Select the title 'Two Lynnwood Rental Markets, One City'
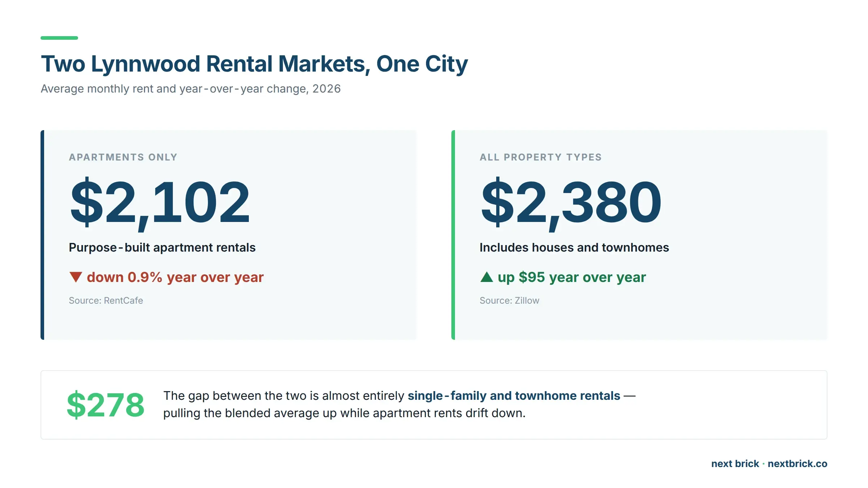This screenshot has height=488, width=868. pyautogui.click(x=254, y=64)
